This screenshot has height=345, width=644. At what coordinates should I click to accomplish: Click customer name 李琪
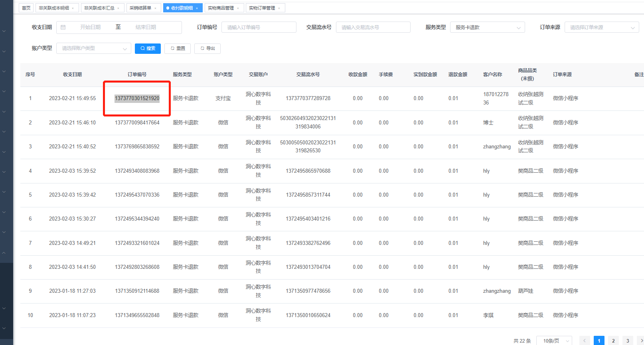tap(488, 315)
